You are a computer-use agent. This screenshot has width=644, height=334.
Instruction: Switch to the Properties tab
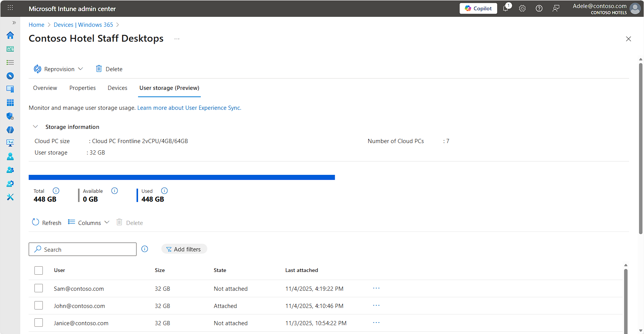tap(83, 88)
